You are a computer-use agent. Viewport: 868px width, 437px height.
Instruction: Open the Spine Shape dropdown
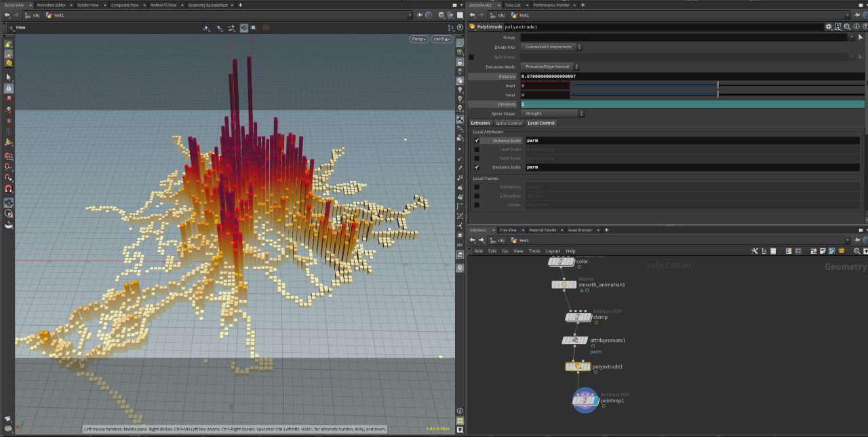551,113
